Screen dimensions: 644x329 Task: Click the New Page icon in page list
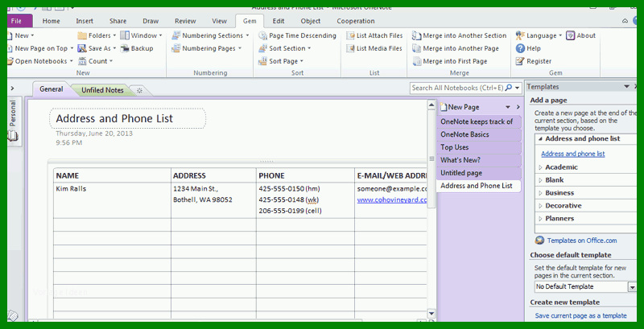coord(444,107)
